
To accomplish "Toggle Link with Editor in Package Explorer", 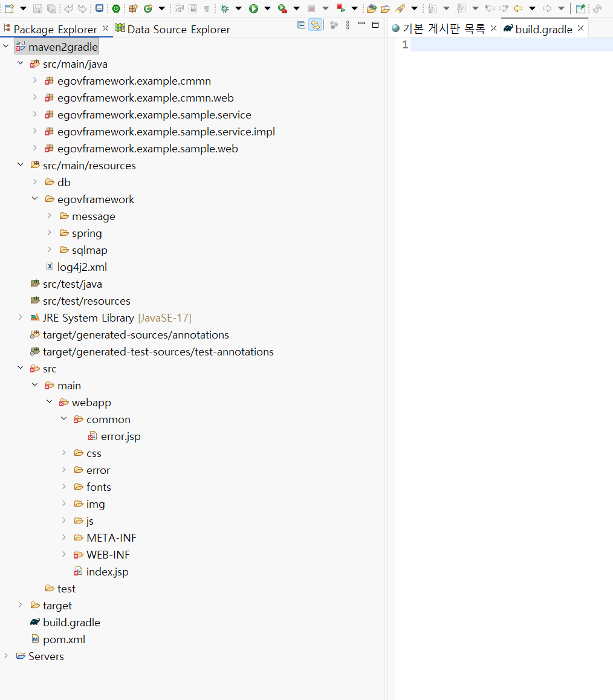I will [x=315, y=25].
